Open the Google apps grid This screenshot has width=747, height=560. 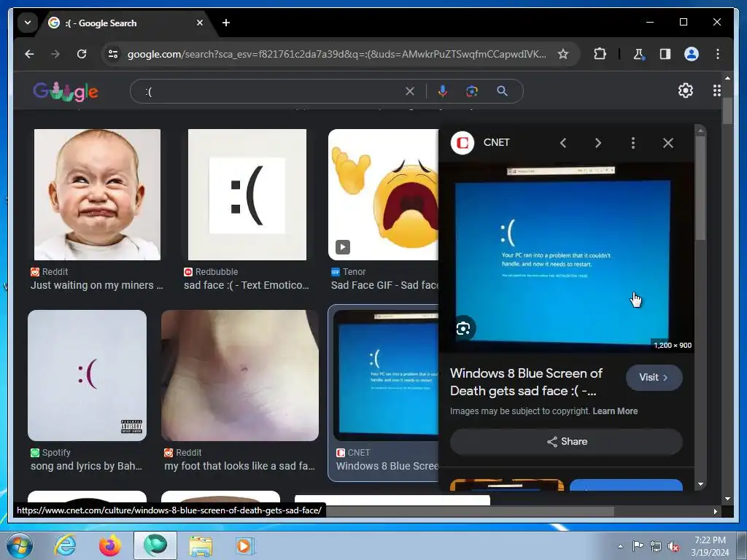(x=716, y=90)
